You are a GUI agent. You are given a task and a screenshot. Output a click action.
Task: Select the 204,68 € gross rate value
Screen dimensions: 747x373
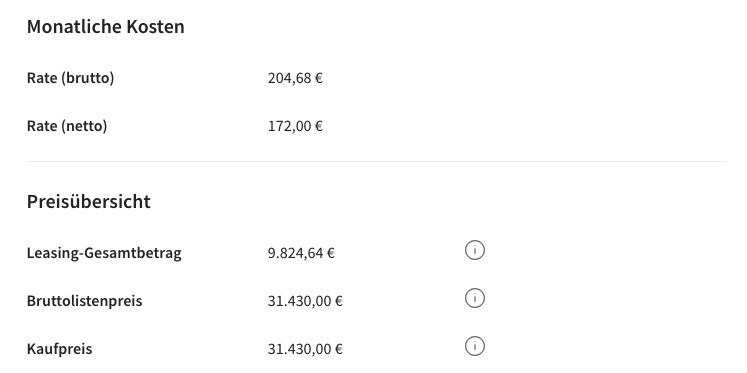pyautogui.click(x=295, y=78)
